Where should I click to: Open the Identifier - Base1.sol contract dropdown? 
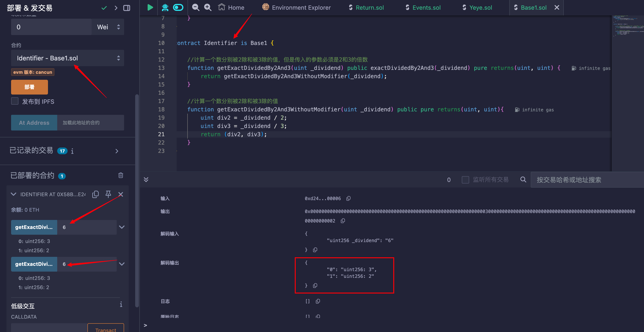point(68,58)
